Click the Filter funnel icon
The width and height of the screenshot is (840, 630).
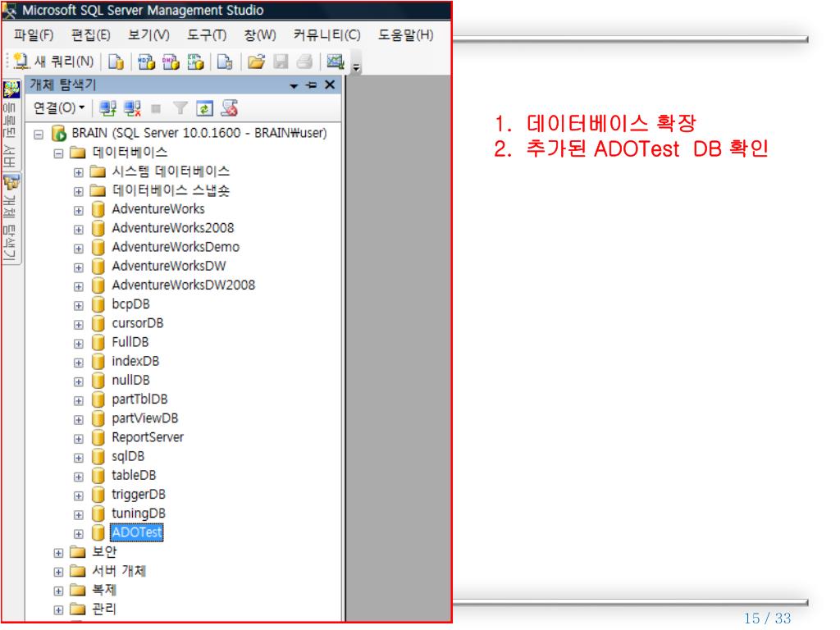pos(180,109)
